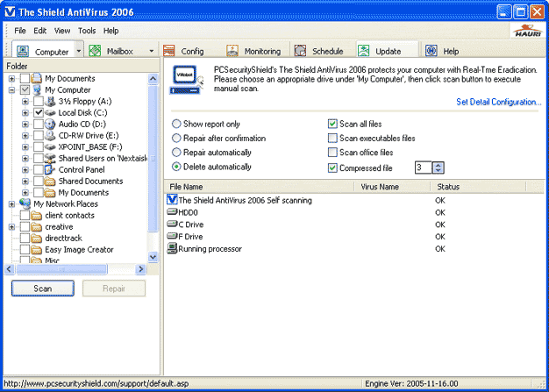Sort by File Name column header
Image resolution: width=549 pixels, height=392 pixels.
pos(259,187)
